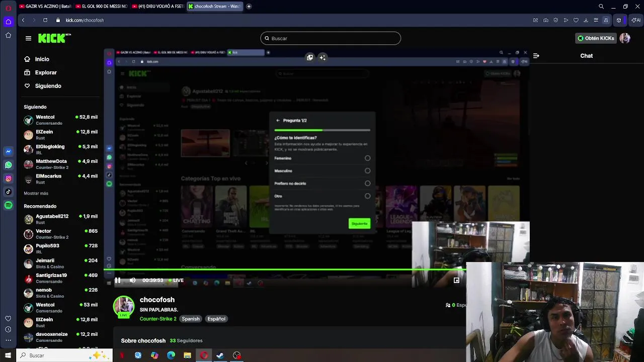Open the sidebar heart bookmarks icon
Viewport: 644px width, 362px height.
pos(8,319)
